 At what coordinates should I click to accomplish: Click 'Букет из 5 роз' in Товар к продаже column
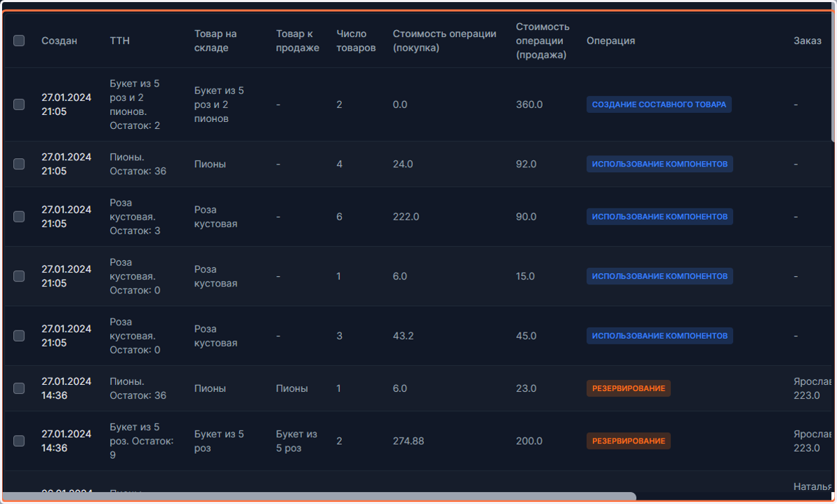coord(296,441)
